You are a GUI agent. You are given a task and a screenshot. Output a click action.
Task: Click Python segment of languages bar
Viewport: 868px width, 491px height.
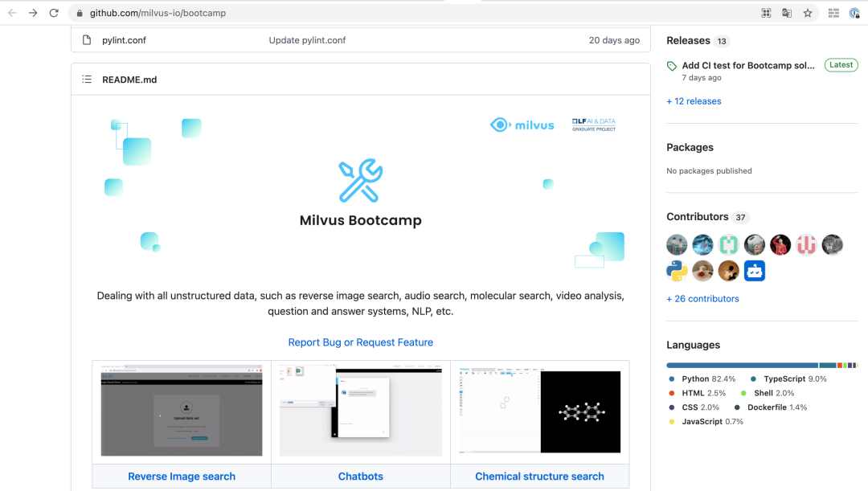743,366
